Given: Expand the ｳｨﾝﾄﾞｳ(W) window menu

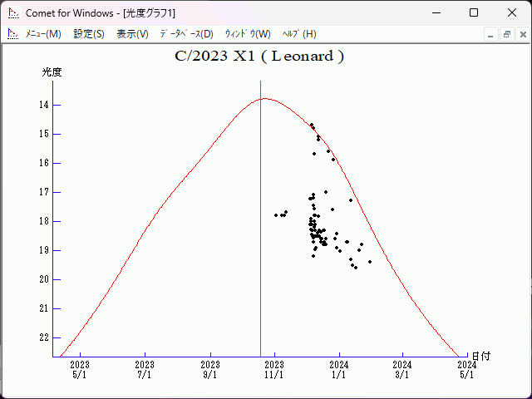Looking at the screenshot, I should (248, 34).
